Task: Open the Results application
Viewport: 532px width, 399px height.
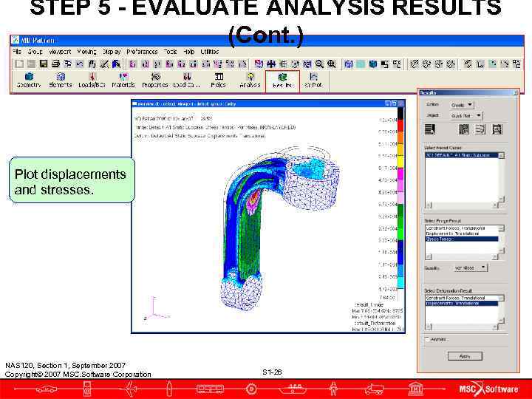Action: [282, 81]
